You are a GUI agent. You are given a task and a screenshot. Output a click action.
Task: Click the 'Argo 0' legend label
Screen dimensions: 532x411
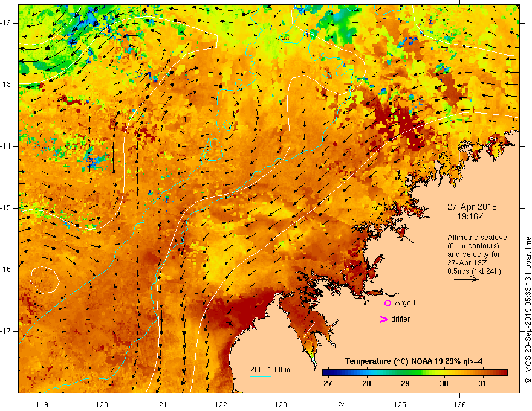point(406,303)
